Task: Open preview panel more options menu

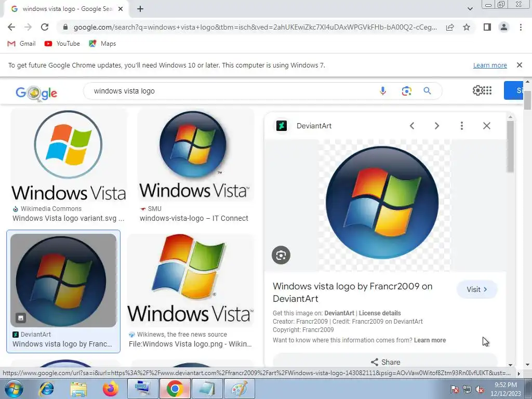Action: [461, 126]
